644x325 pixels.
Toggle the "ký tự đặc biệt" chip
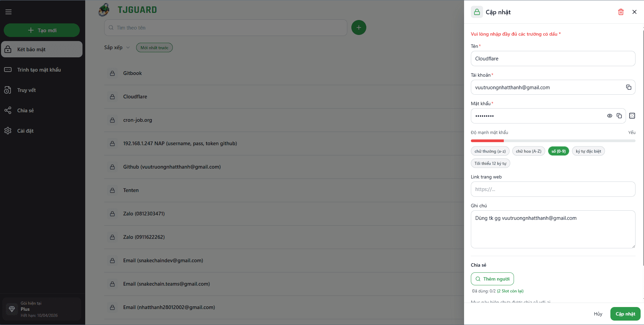588,151
